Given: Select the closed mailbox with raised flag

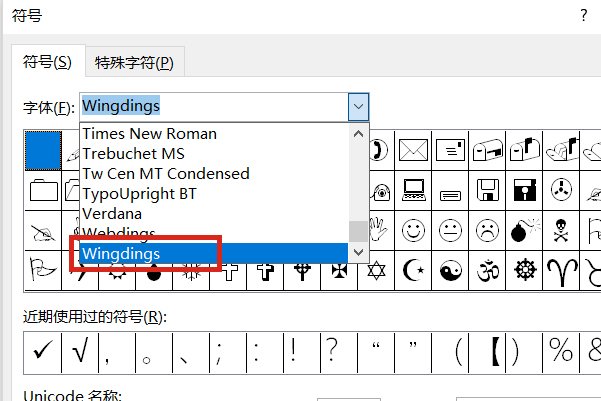Looking at the screenshot, I should click(x=524, y=150).
